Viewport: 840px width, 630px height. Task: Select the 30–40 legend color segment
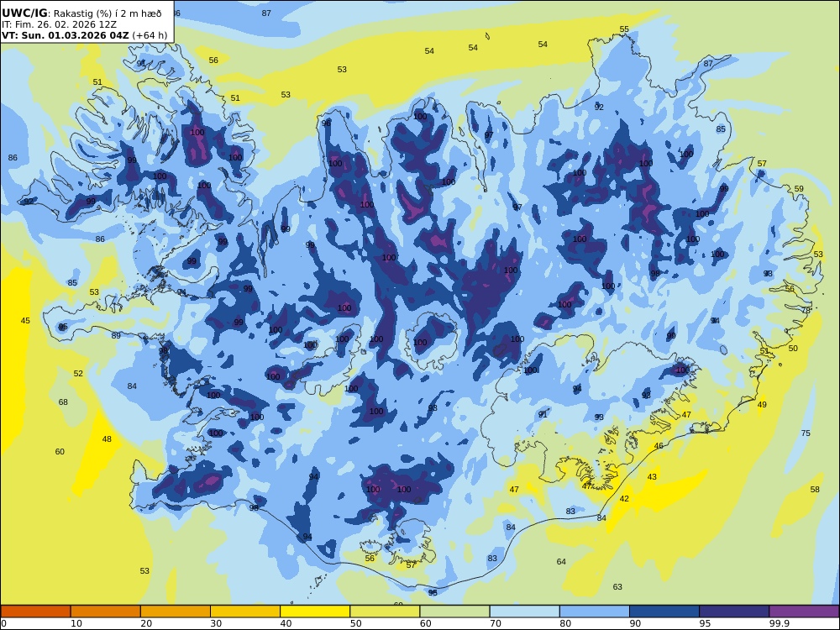pyautogui.click(x=245, y=612)
